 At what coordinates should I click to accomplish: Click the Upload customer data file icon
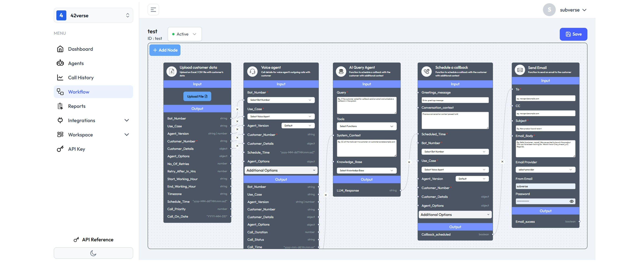(172, 72)
